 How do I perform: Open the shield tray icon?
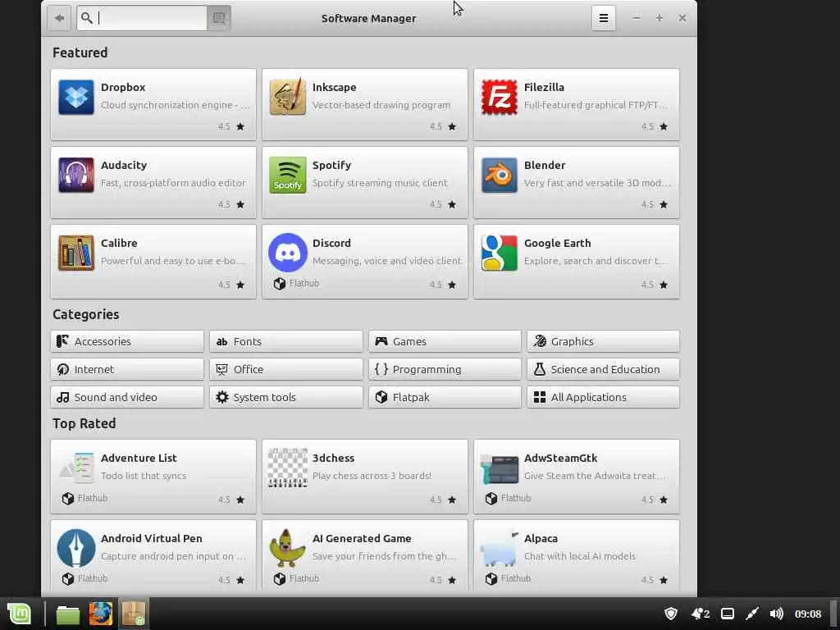(671, 614)
